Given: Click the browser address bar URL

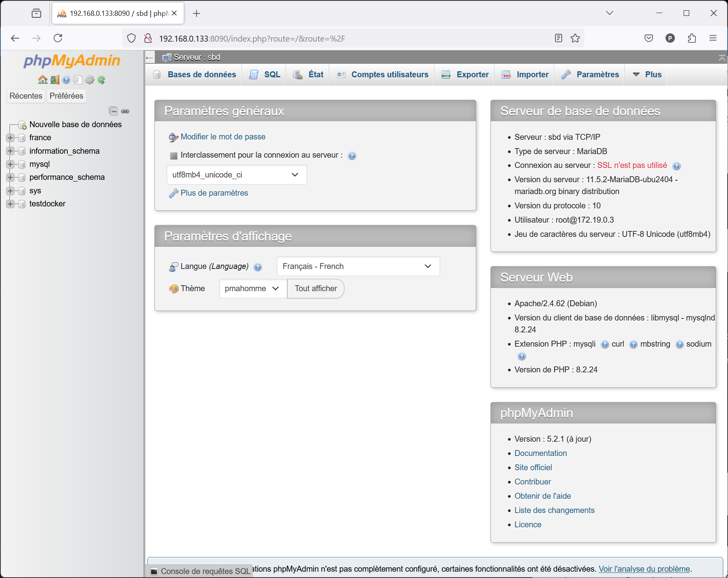Looking at the screenshot, I should pyautogui.click(x=252, y=38).
